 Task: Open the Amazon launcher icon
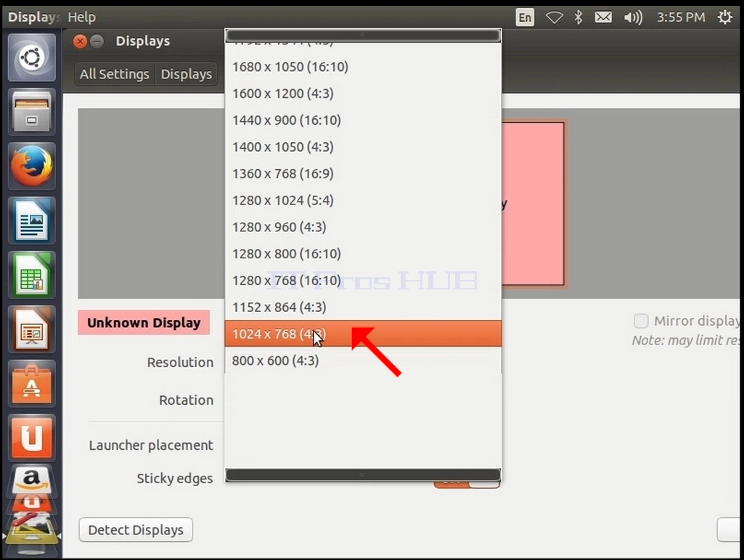pos(32,480)
